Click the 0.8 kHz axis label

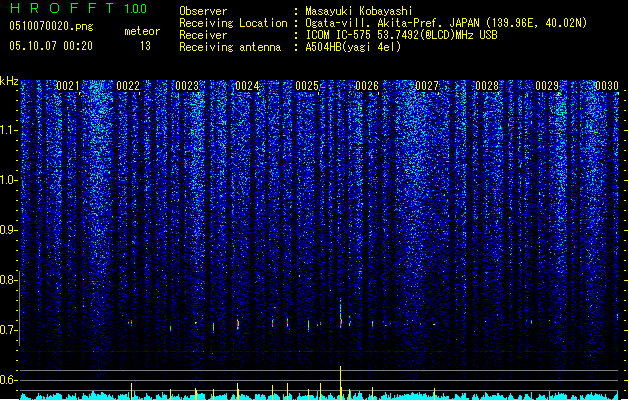pyautogui.click(x=8, y=280)
